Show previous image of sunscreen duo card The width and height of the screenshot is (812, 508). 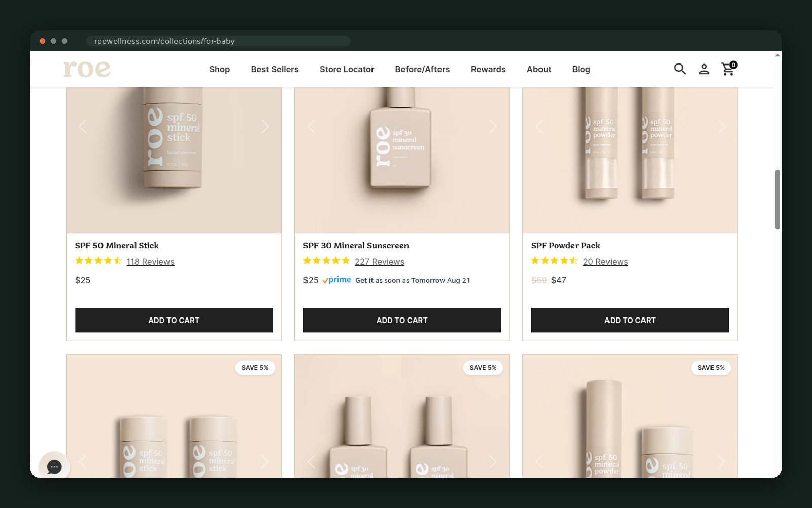pyautogui.click(x=311, y=462)
